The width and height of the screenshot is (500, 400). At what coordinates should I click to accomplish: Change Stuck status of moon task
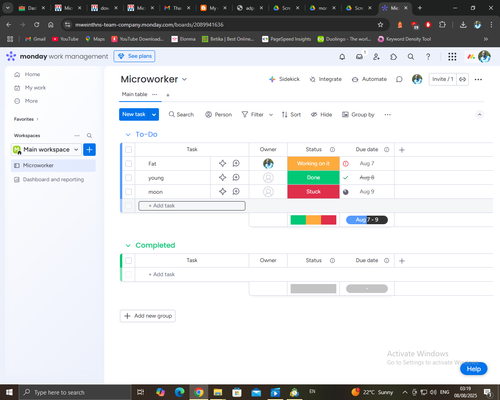tap(313, 191)
